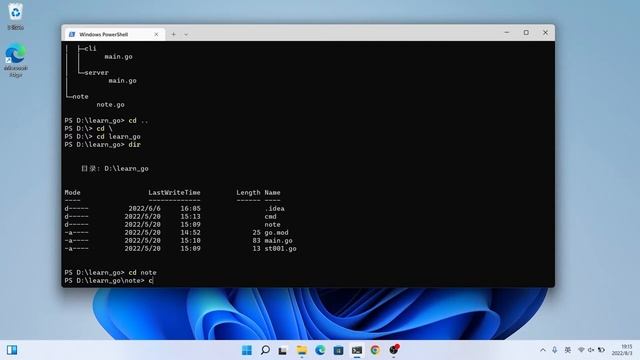Click the Terminal taskbar icon
The image size is (640, 360).
pos(357,350)
